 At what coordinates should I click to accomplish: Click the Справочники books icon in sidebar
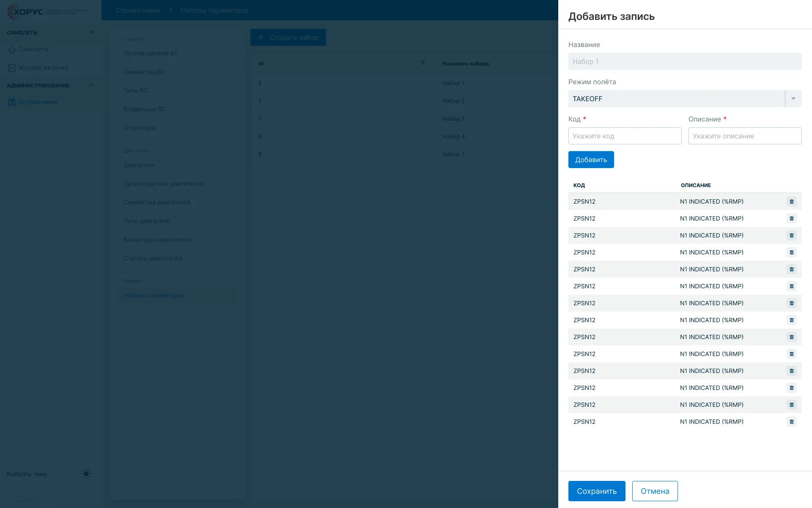12,102
